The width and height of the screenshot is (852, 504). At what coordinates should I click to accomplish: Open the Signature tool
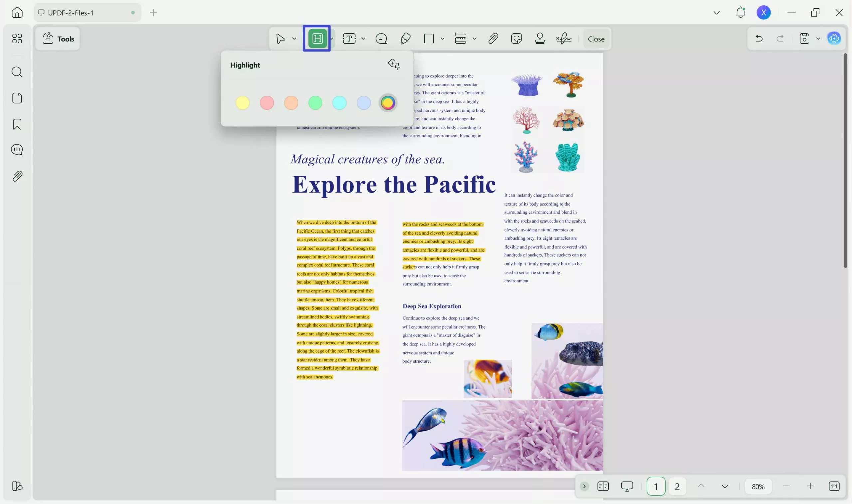pyautogui.click(x=563, y=38)
